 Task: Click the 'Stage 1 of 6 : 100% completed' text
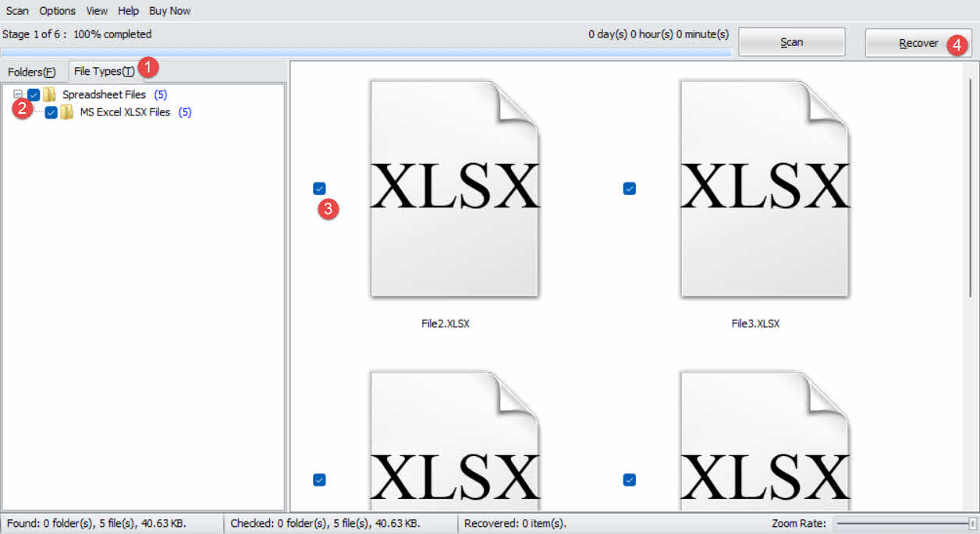coord(77,34)
